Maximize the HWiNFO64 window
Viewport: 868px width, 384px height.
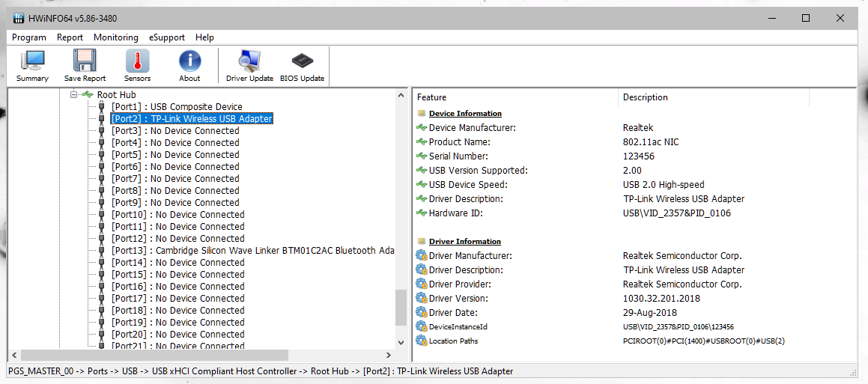click(806, 18)
